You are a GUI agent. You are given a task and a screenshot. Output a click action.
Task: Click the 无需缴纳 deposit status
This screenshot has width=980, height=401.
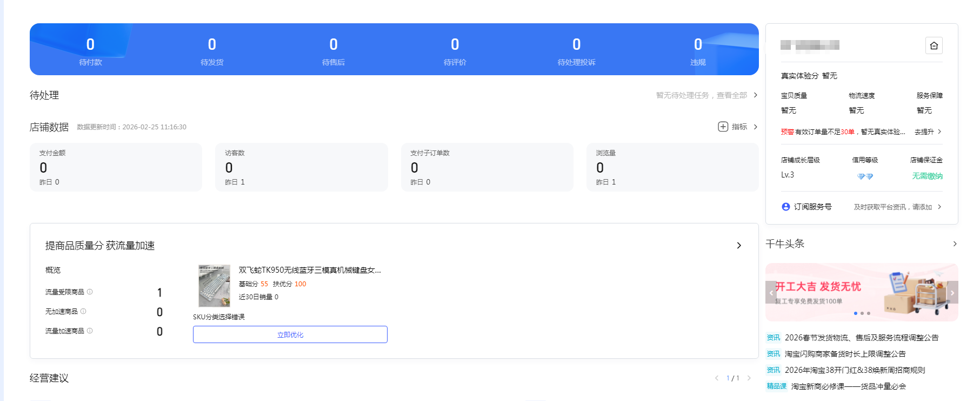(x=927, y=176)
